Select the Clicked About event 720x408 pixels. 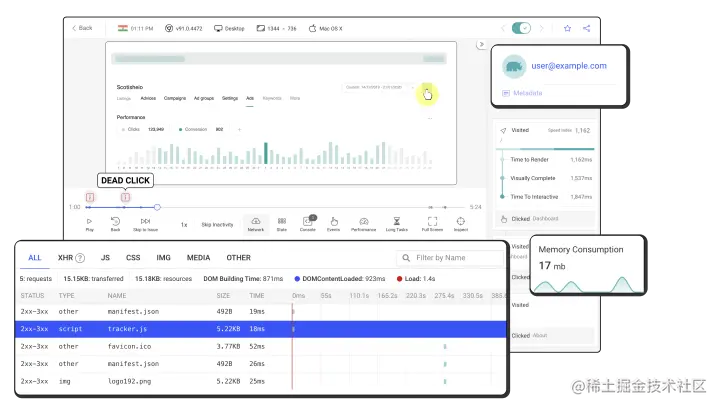[x=551, y=335]
